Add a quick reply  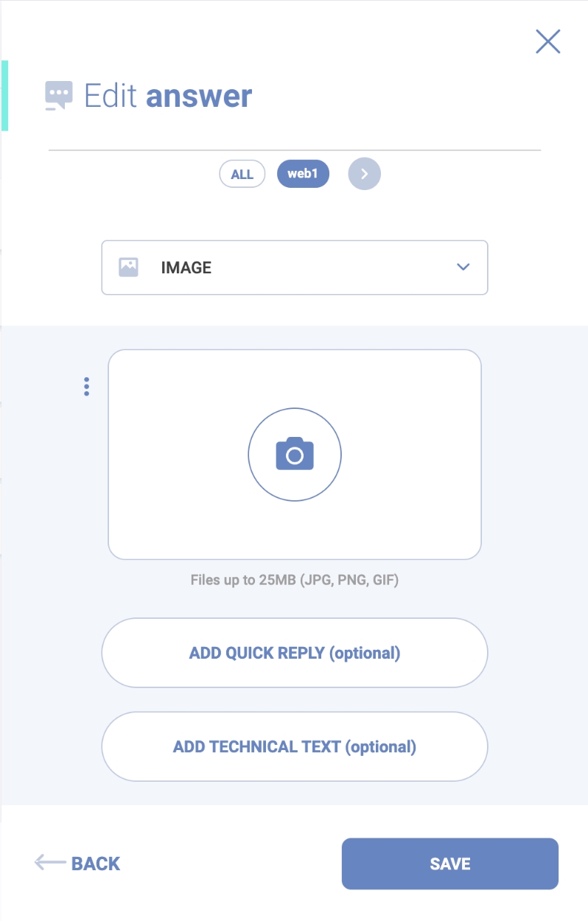pos(294,653)
